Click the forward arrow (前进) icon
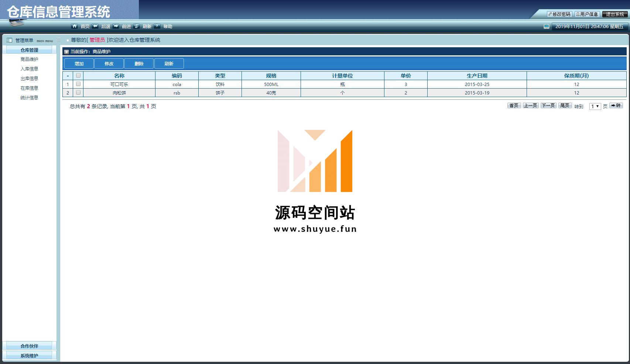The width and height of the screenshot is (630, 364). [x=116, y=26]
